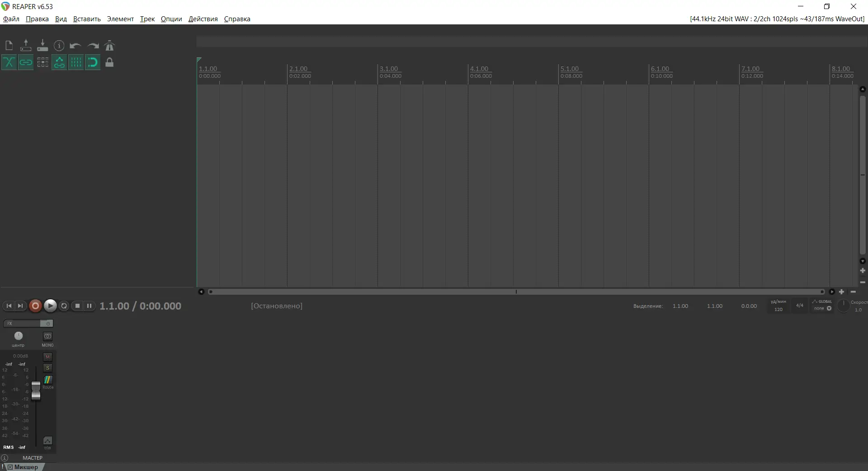Image resolution: width=868 pixels, height=471 pixels.
Task: Toggle auto-crossfade toolbar button
Action: pos(9,62)
